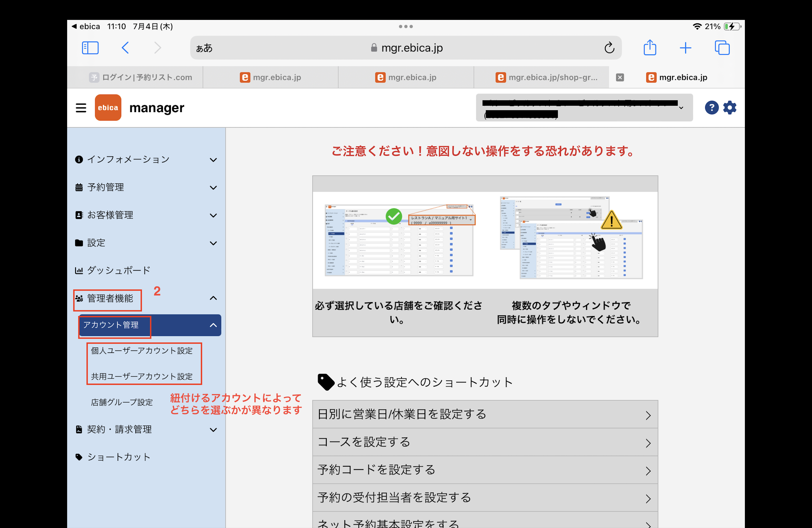Screen dimensions: 812x528
Task: Click chevron on 予約コードを設定する row
Action: pyautogui.click(x=648, y=471)
